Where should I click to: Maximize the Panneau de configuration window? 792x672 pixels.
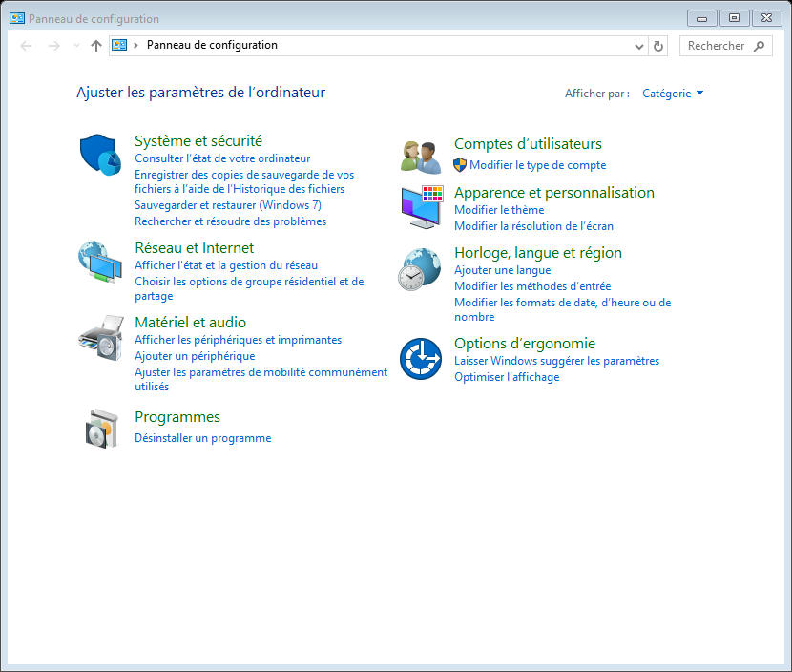pyautogui.click(x=734, y=18)
